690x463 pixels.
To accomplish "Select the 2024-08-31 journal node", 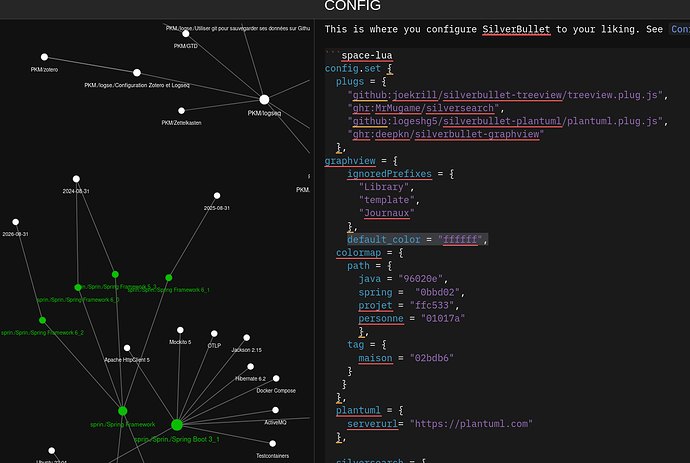I will (x=76, y=179).
